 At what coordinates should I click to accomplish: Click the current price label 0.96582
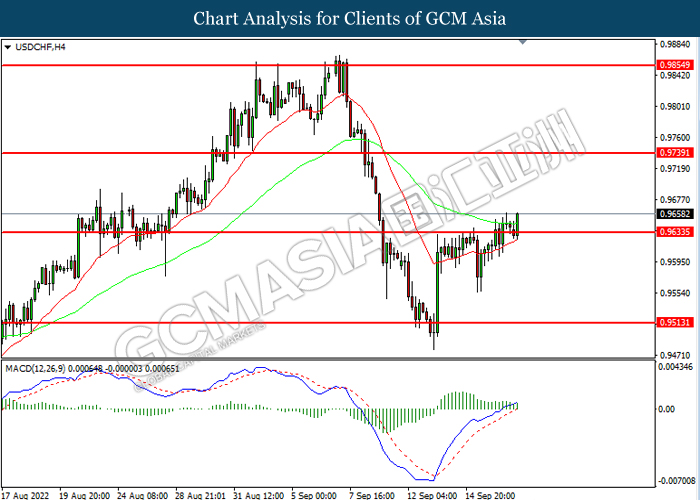(676, 214)
